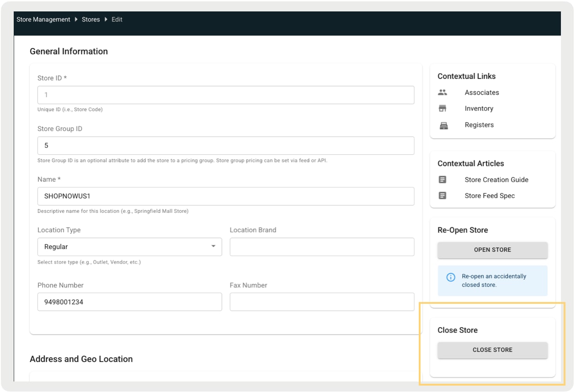576x392 pixels.
Task: Navigate to Stores breadcrumb
Action: (x=91, y=20)
